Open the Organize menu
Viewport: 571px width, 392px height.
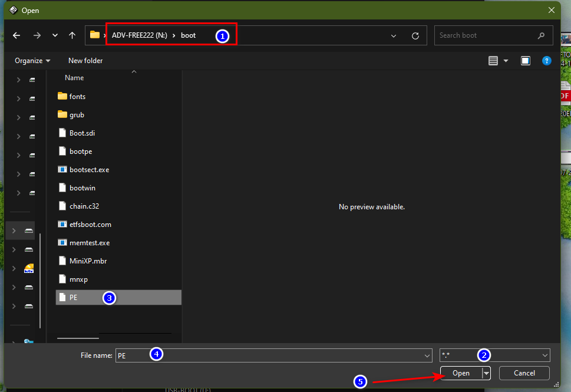32,61
